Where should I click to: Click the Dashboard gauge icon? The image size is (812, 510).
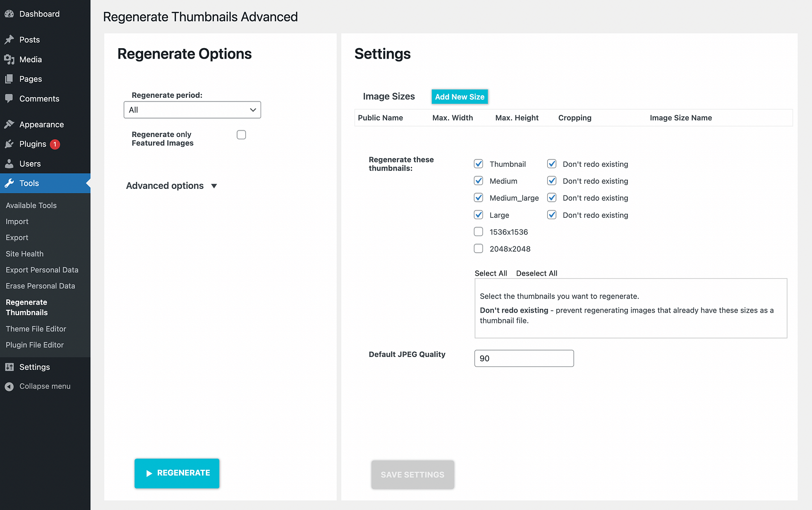click(x=9, y=14)
